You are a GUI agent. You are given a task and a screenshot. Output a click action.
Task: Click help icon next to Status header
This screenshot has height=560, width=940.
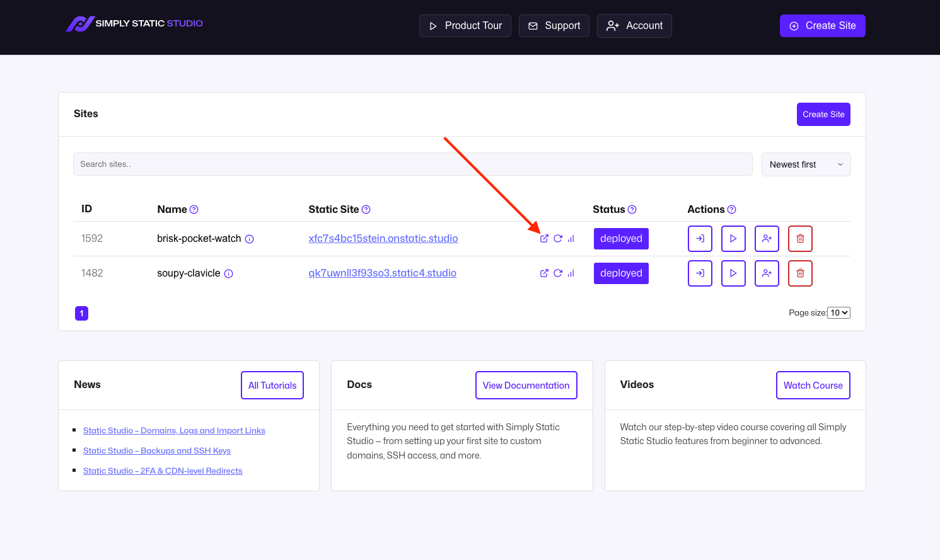pyautogui.click(x=632, y=210)
